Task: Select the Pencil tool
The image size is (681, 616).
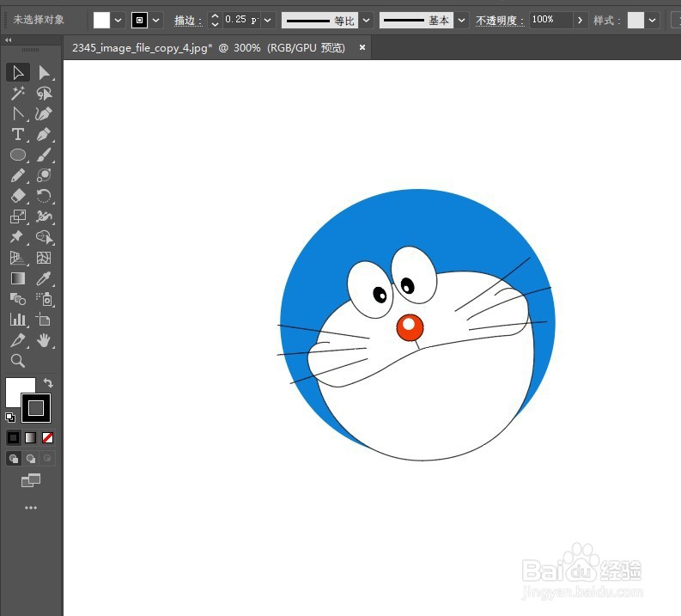Action: coord(18,175)
